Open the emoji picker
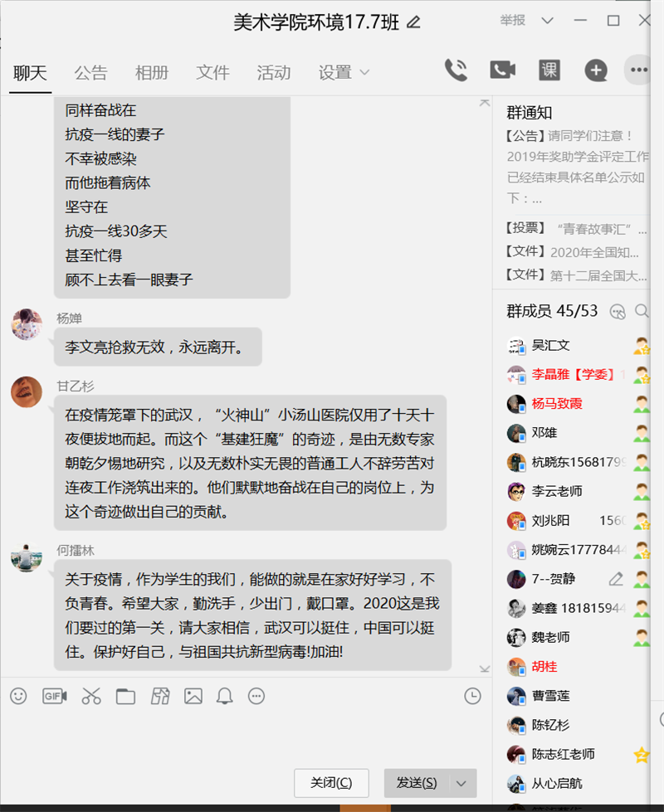The image size is (664, 812). pyautogui.click(x=18, y=696)
